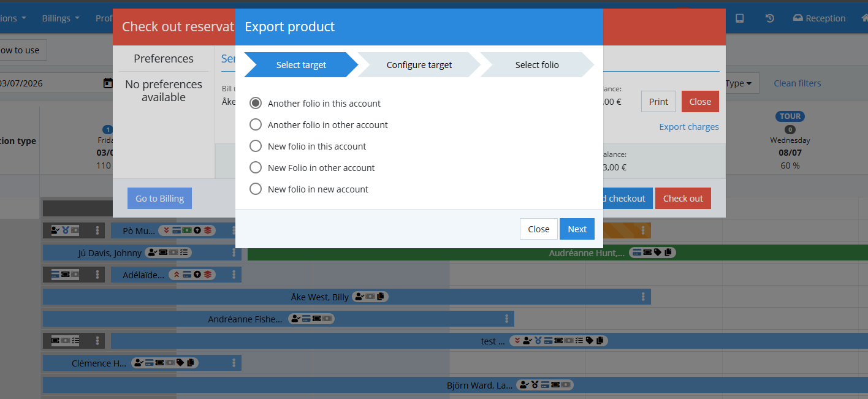Click the date field showing 03/07/2026
868x399 pixels.
pyautogui.click(x=49, y=83)
